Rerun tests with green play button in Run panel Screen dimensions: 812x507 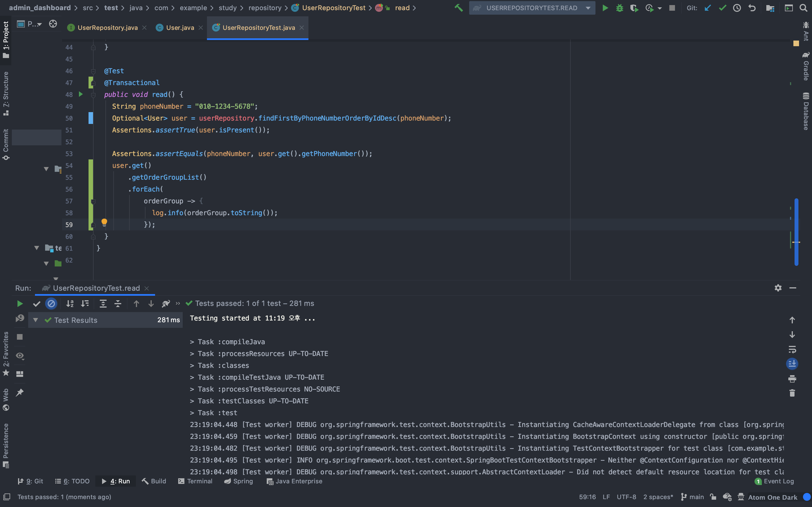20,304
